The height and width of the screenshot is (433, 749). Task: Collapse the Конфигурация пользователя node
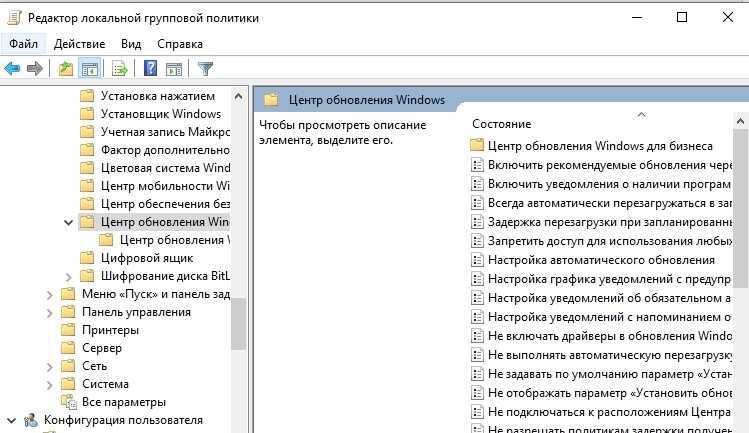click(x=11, y=421)
